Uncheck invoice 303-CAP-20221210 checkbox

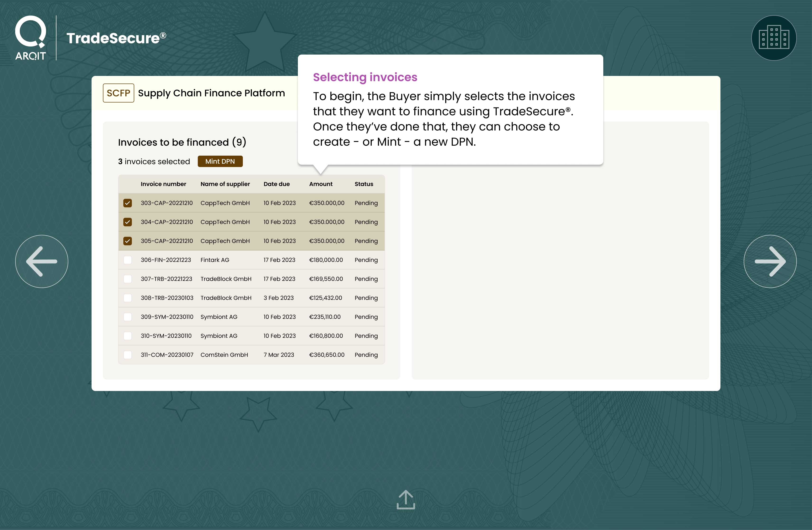pyautogui.click(x=128, y=203)
